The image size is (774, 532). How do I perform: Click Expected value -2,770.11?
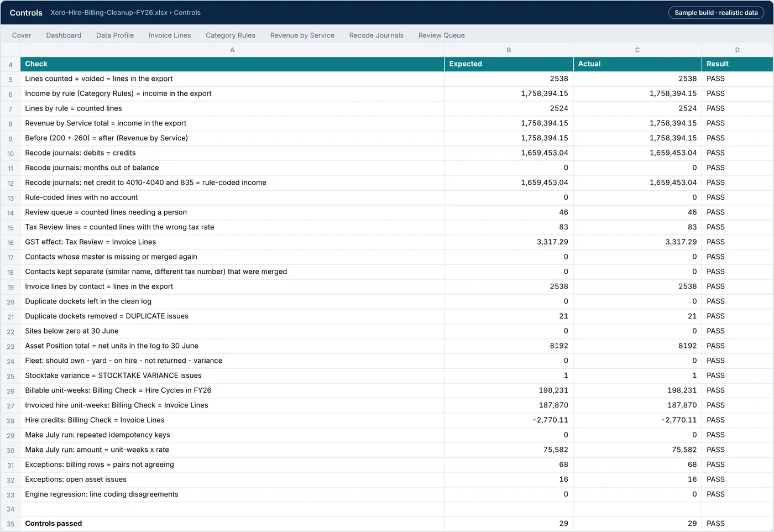pos(509,420)
